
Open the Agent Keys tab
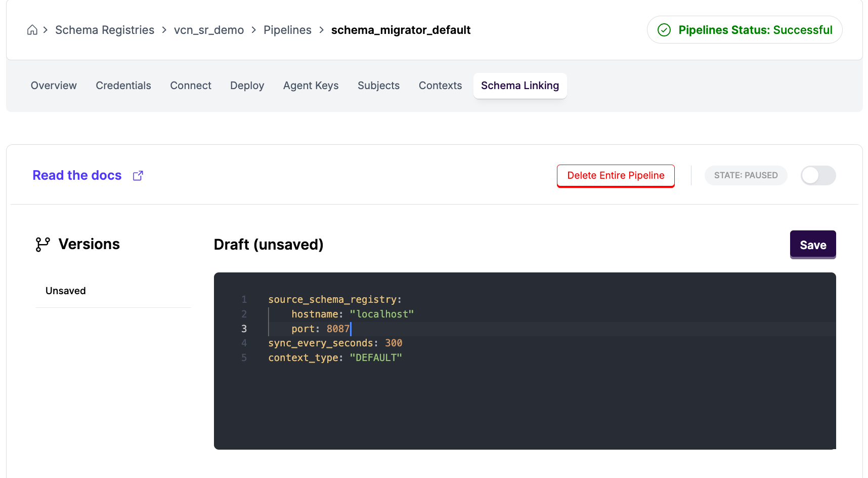311,86
